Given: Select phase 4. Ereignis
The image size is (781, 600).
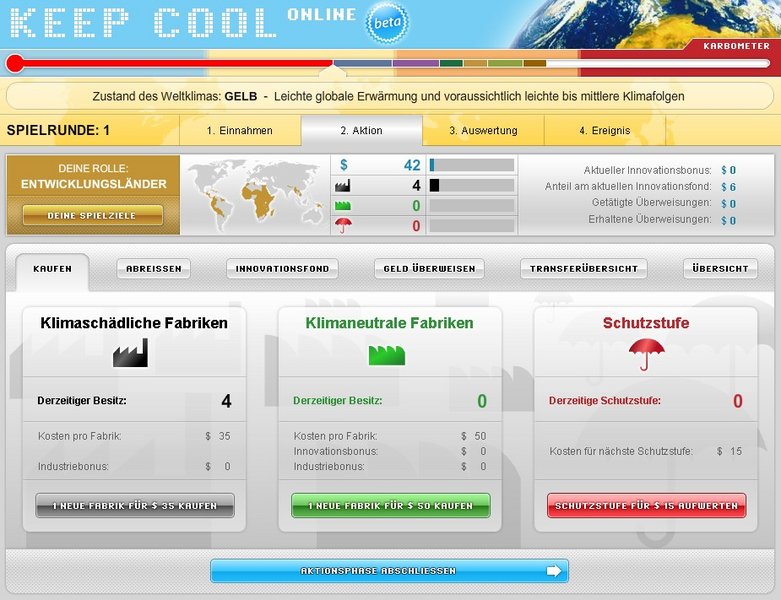Looking at the screenshot, I should 605,130.
